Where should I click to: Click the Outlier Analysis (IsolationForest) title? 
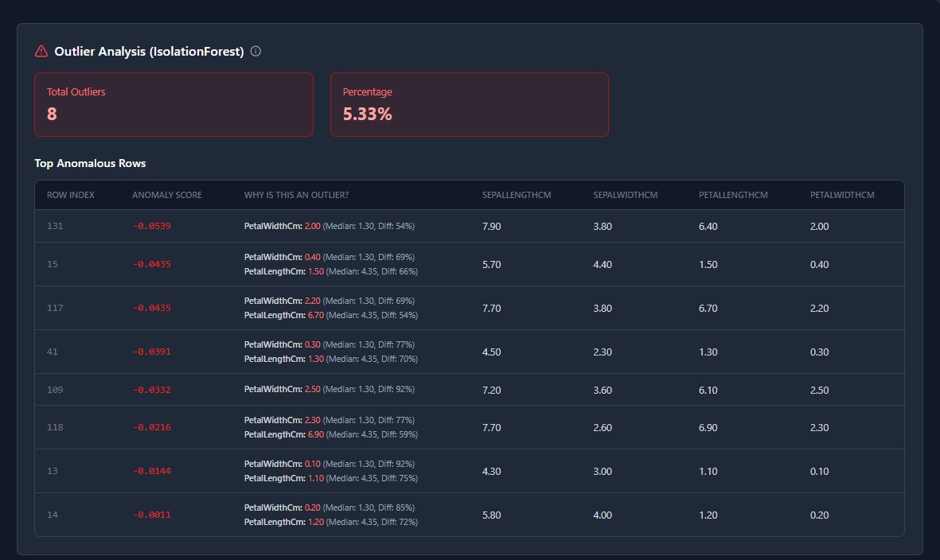tap(149, 52)
